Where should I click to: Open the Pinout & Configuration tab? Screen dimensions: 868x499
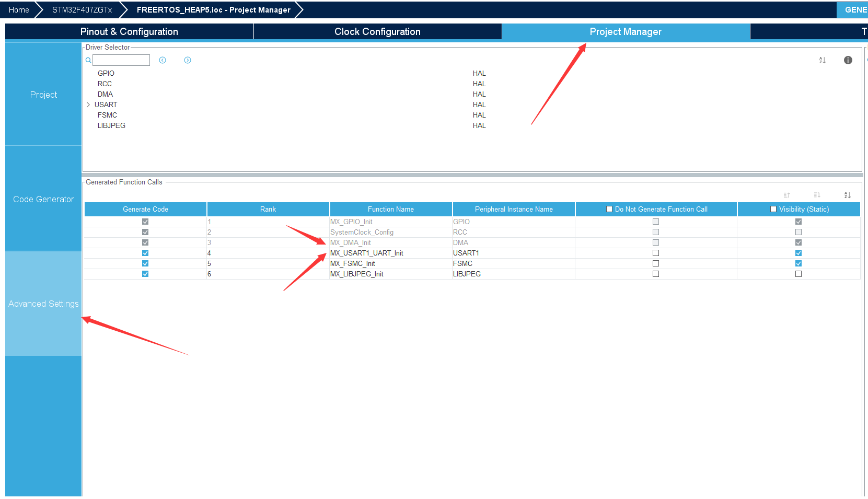(129, 32)
